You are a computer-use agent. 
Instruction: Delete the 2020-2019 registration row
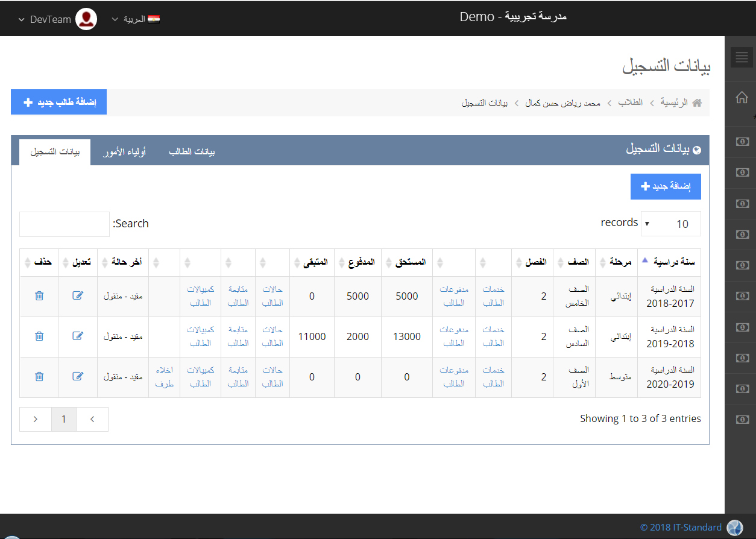click(x=39, y=377)
